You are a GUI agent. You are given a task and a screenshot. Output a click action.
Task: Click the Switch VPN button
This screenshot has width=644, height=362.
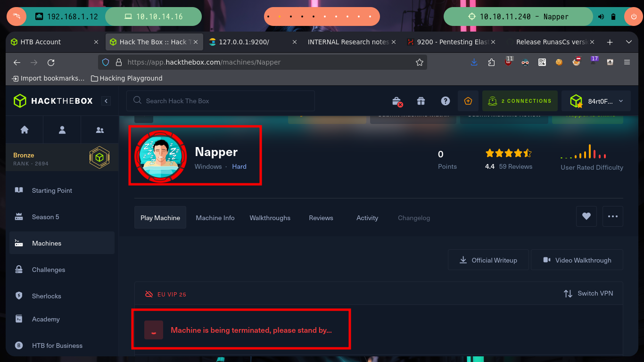click(588, 293)
